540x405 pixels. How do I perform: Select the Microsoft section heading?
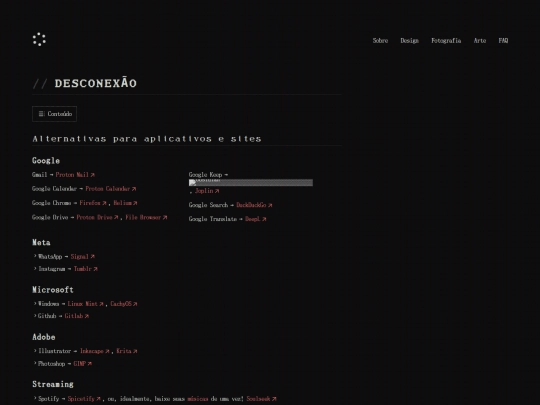(x=53, y=290)
